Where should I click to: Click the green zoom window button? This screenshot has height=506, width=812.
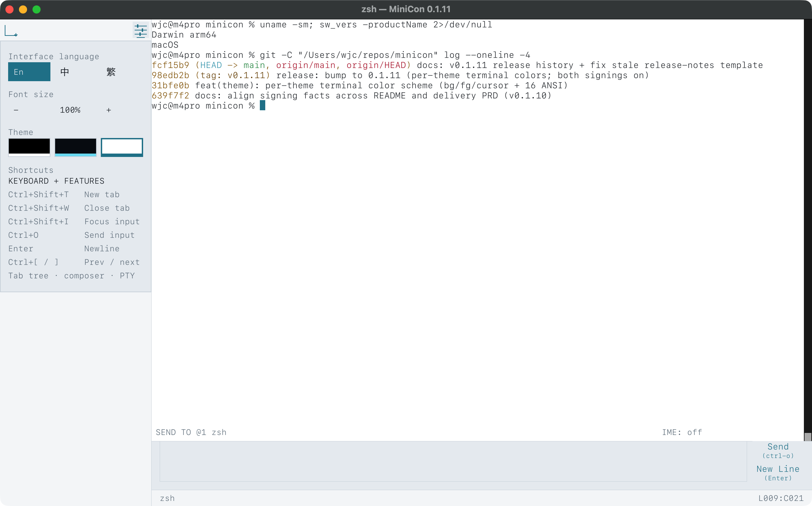pyautogui.click(x=37, y=9)
